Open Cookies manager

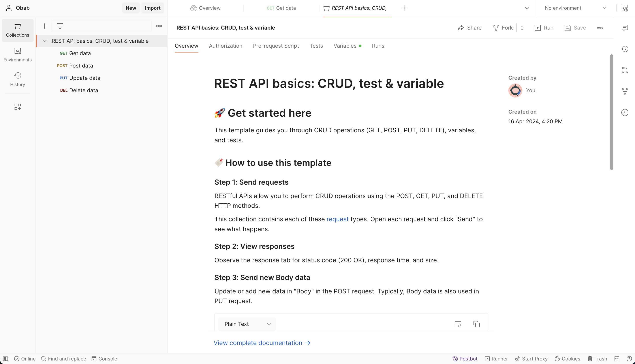tap(567, 359)
